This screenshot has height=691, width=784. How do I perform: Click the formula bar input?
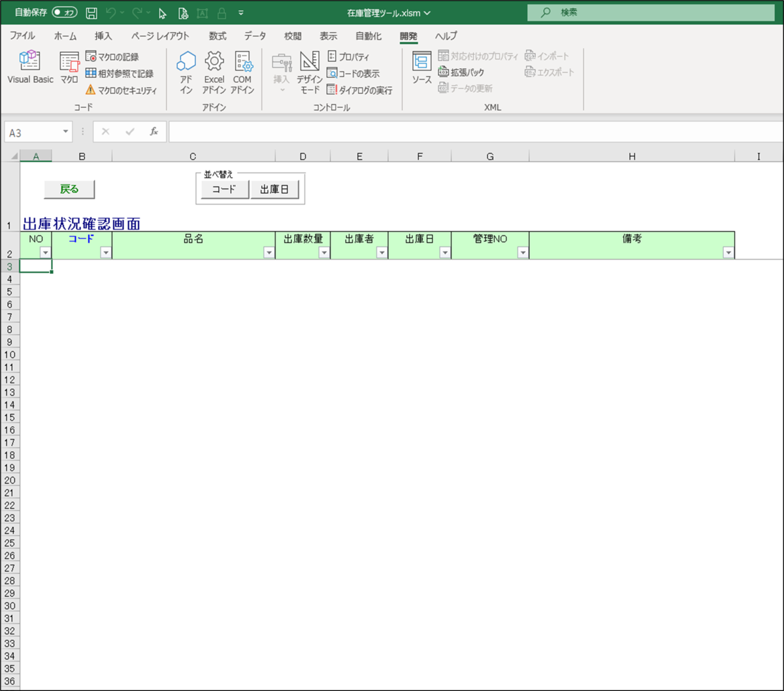pos(476,131)
